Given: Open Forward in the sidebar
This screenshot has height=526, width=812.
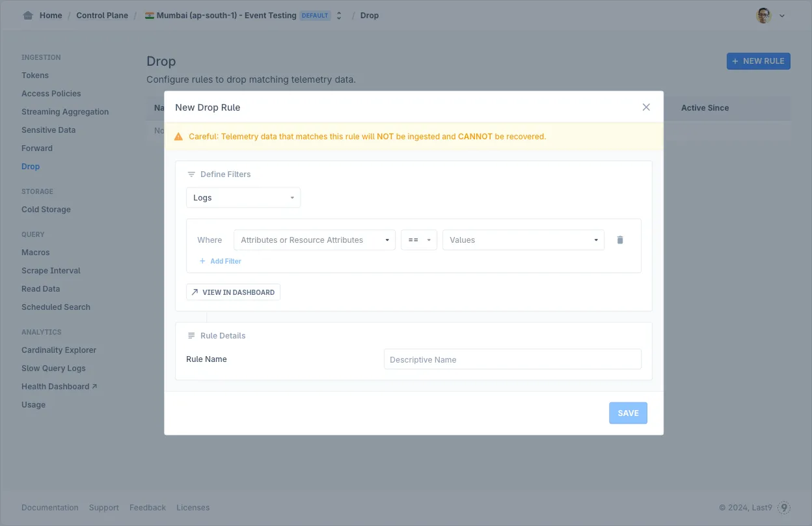Looking at the screenshot, I should pos(37,148).
